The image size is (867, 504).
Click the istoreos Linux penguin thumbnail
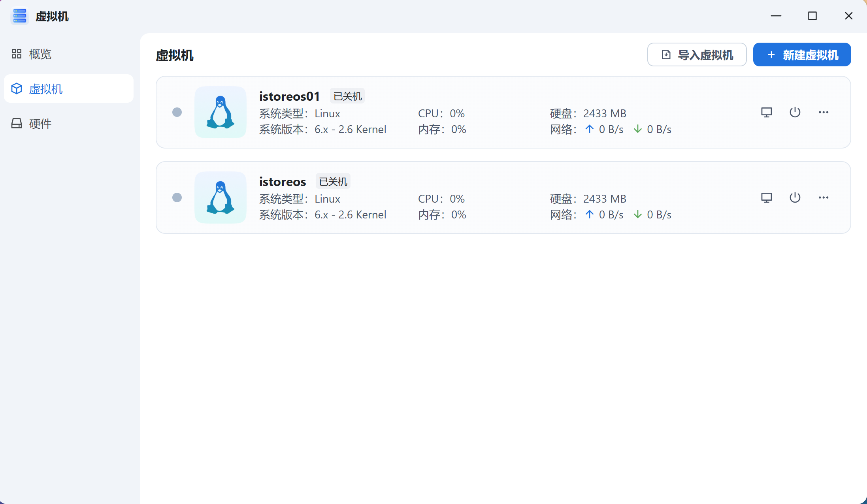[x=221, y=197]
